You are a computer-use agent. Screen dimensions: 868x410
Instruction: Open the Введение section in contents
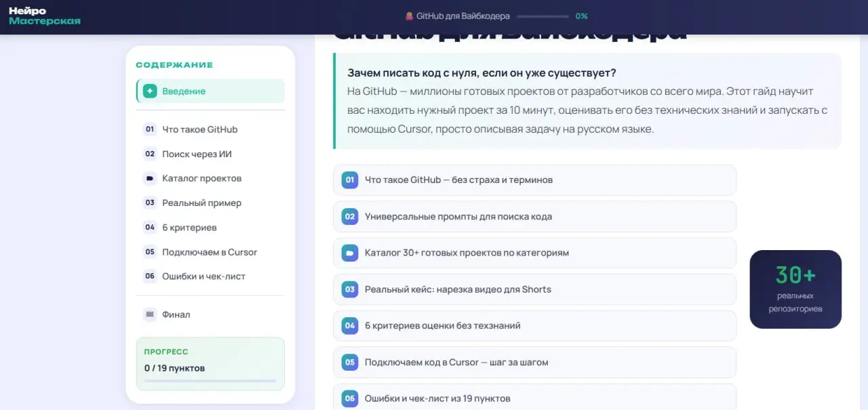point(210,91)
